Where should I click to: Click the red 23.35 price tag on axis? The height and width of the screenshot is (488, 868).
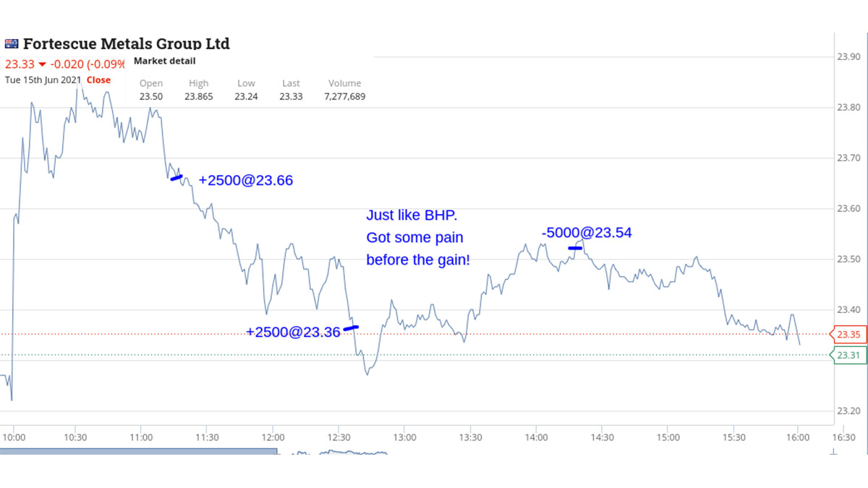pos(848,334)
